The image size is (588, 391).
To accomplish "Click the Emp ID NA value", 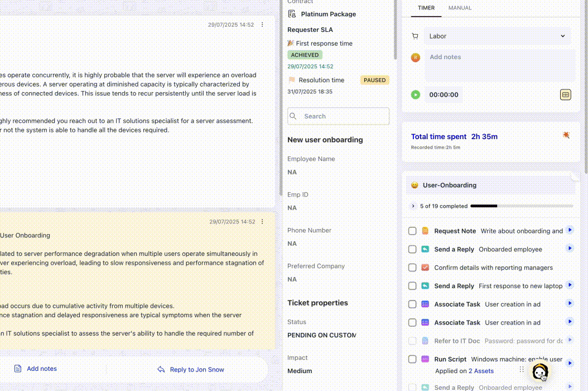I will coord(292,208).
